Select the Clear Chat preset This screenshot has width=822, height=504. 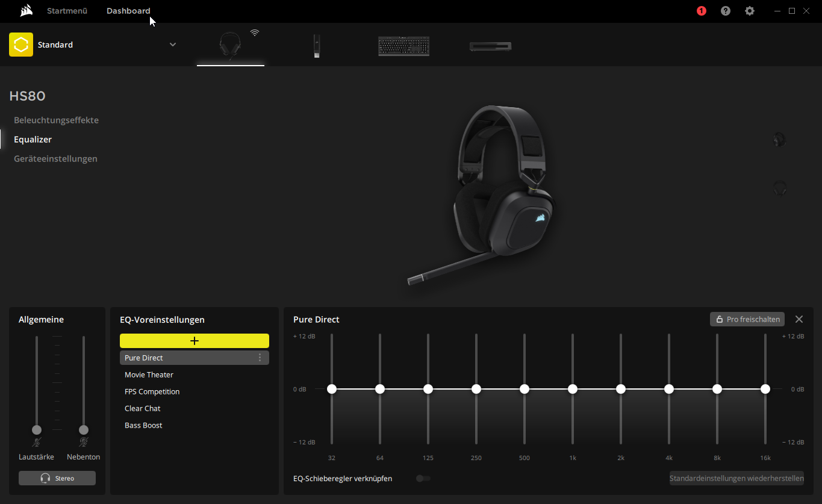coord(195,408)
